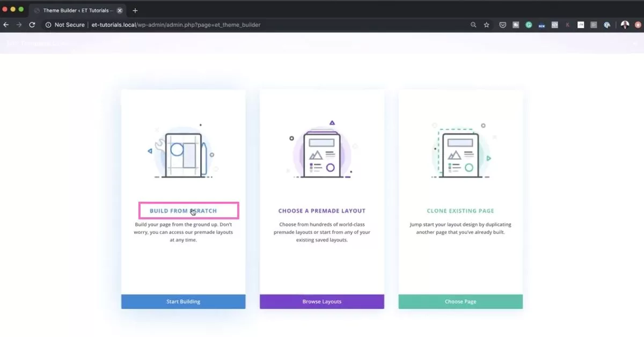Open the red K extension icon
Viewport: 644px width, 337px height.
[568, 25]
